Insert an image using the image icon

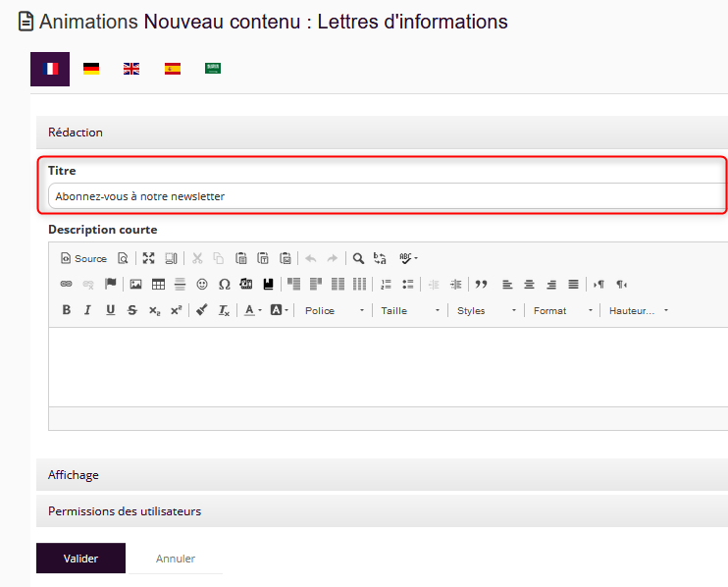pos(135,284)
